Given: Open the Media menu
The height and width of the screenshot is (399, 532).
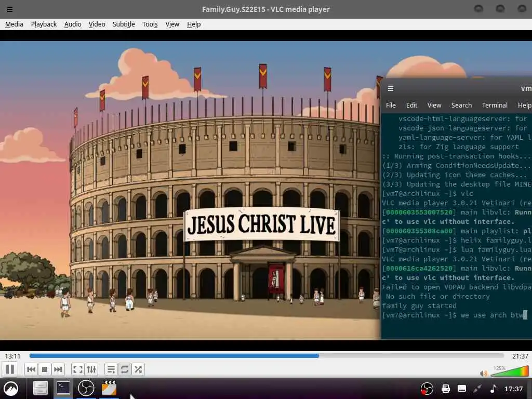Looking at the screenshot, I should coord(14,24).
